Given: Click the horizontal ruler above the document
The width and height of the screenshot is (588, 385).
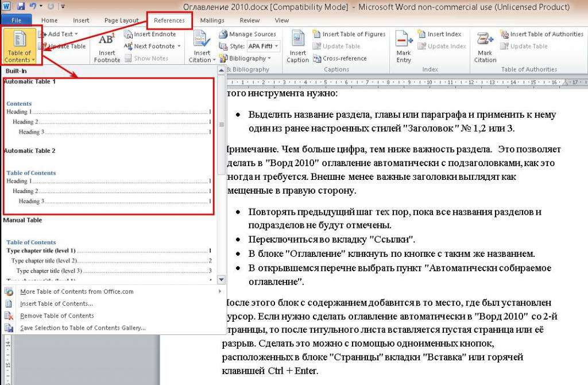Looking at the screenshot, I should click(407, 82).
